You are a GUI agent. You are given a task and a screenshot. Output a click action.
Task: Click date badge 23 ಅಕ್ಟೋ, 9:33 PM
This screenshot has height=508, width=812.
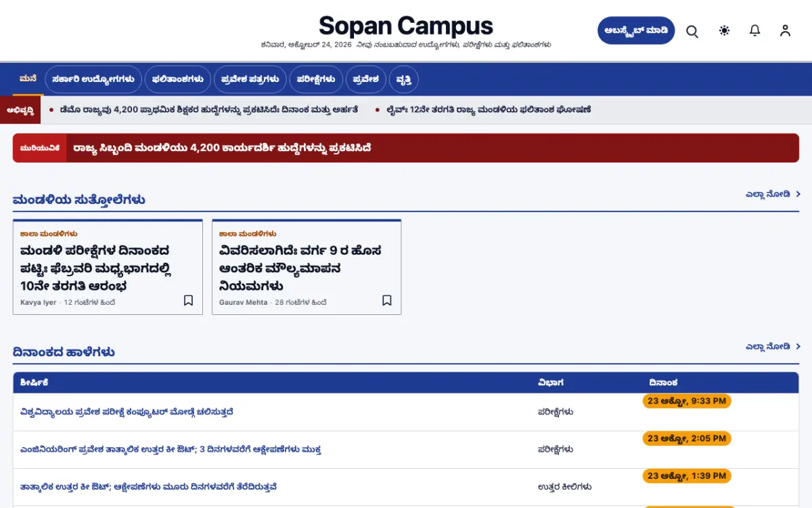(687, 402)
